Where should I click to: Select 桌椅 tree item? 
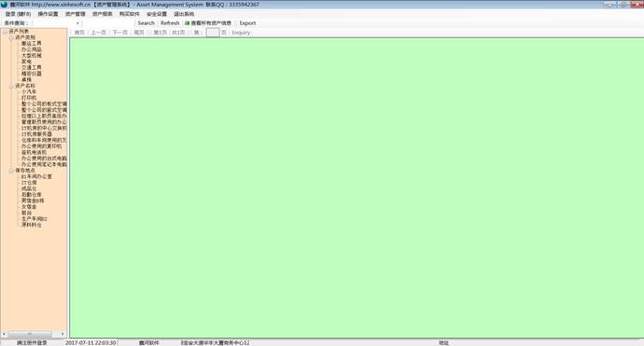[26, 79]
